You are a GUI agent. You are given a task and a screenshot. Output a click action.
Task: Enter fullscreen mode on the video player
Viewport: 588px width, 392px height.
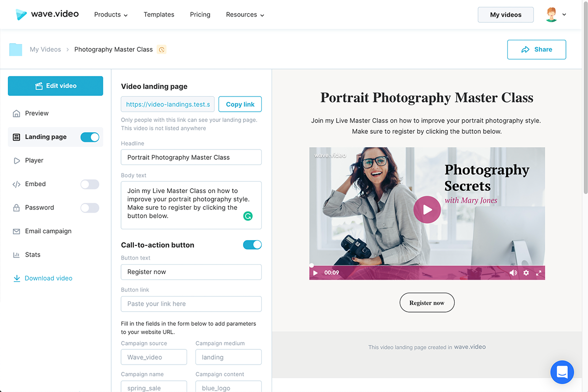pos(539,273)
